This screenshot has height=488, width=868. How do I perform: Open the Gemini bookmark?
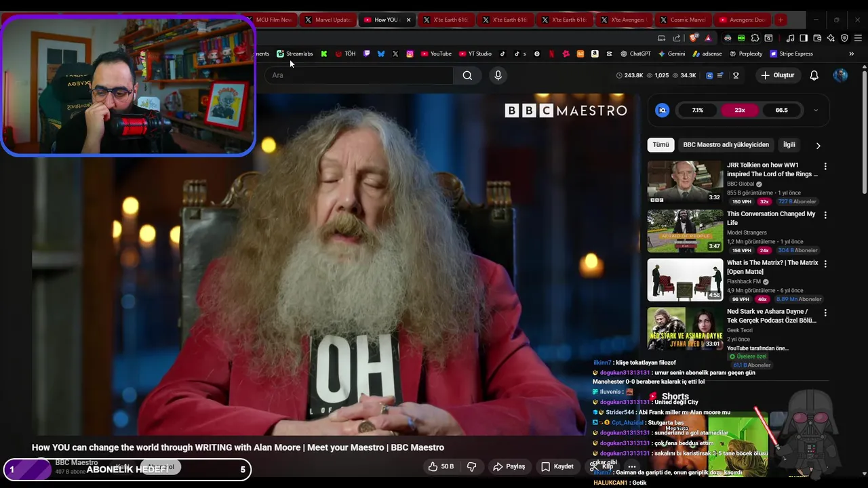[x=671, y=54]
